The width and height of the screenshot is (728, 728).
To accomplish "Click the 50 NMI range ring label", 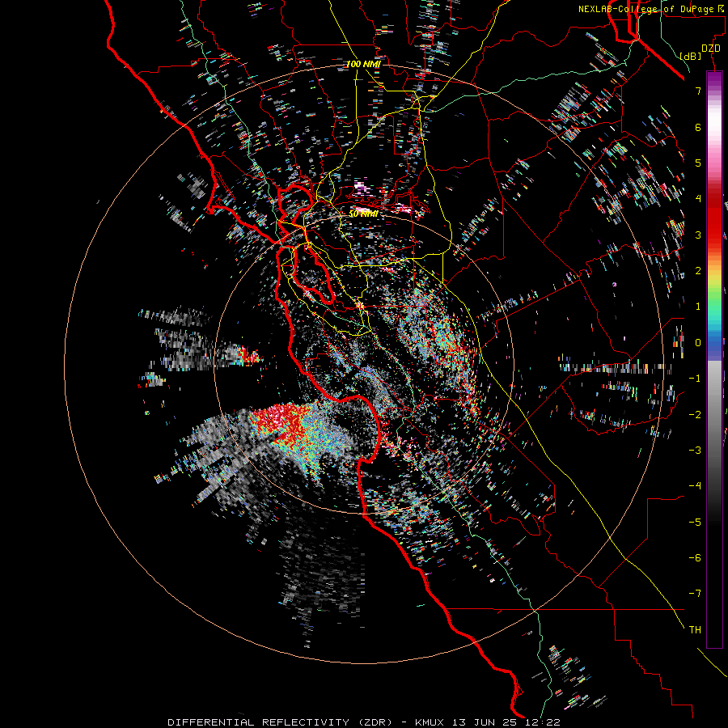I will coord(363,214).
